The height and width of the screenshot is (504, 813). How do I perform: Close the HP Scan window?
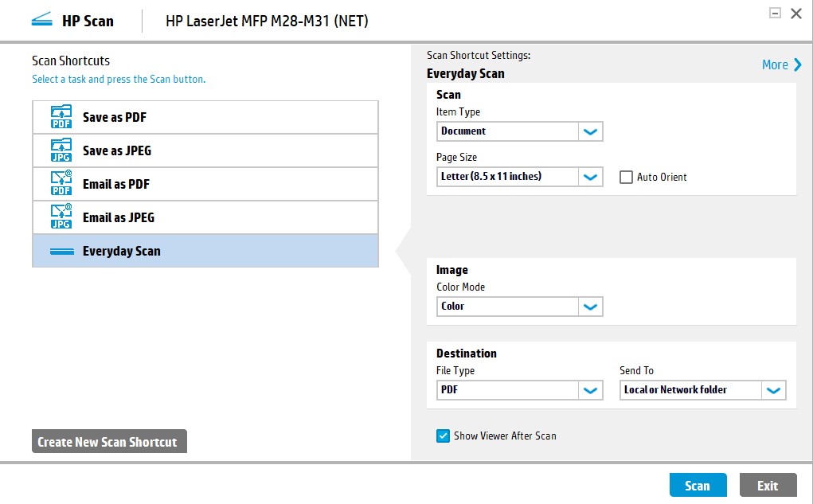[x=796, y=14]
